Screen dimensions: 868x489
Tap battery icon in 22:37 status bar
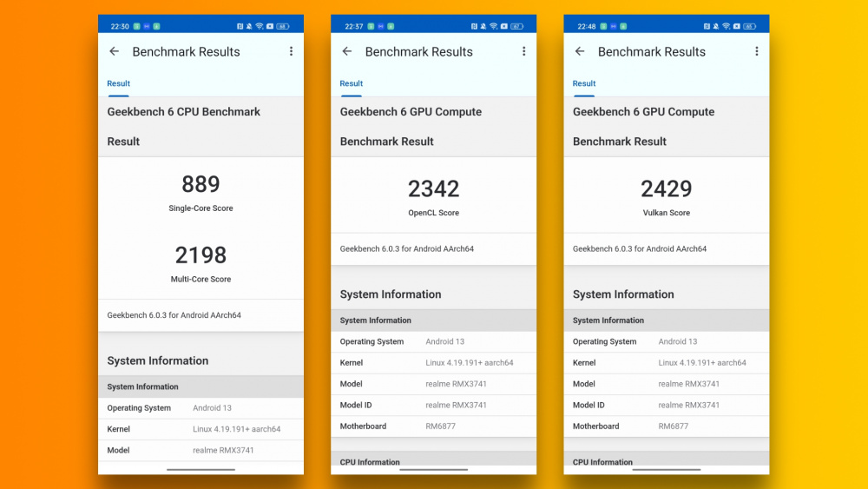(516, 26)
